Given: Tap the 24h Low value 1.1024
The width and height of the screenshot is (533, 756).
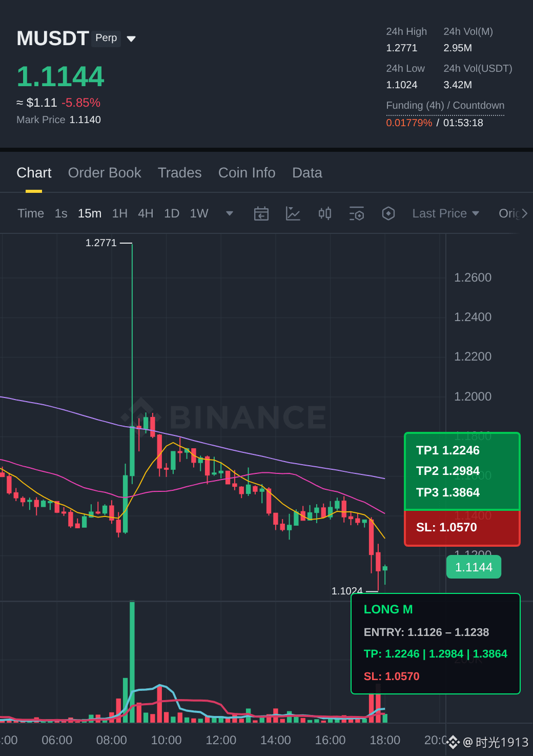Looking at the screenshot, I should (x=402, y=85).
